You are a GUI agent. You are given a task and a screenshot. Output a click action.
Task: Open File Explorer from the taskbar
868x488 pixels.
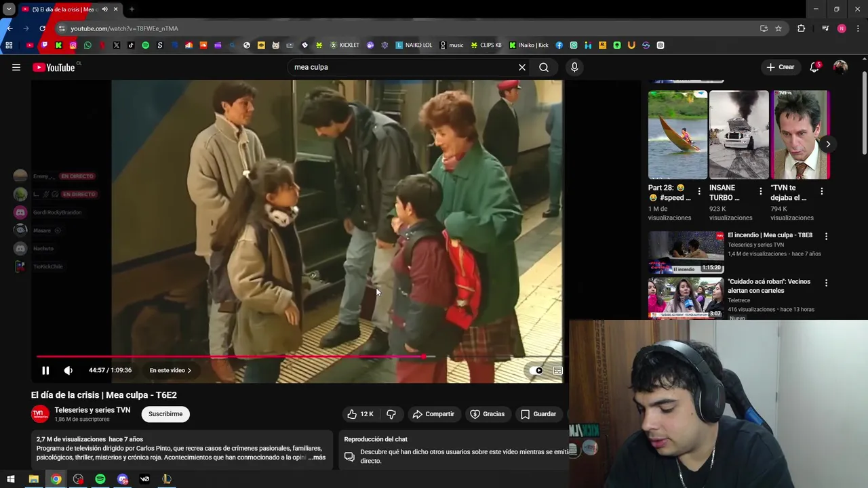pos(33,479)
